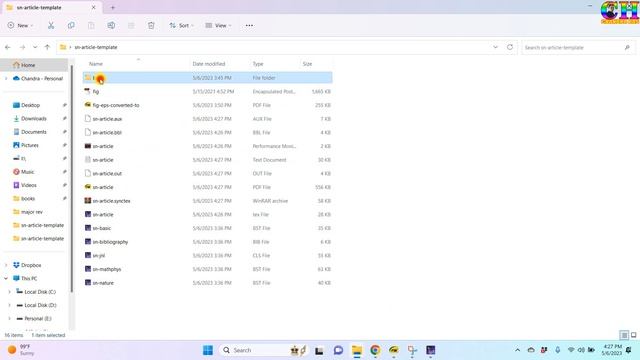640x360 pixels.
Task: Click the search magnifier icon in search box
Action: 627,47
